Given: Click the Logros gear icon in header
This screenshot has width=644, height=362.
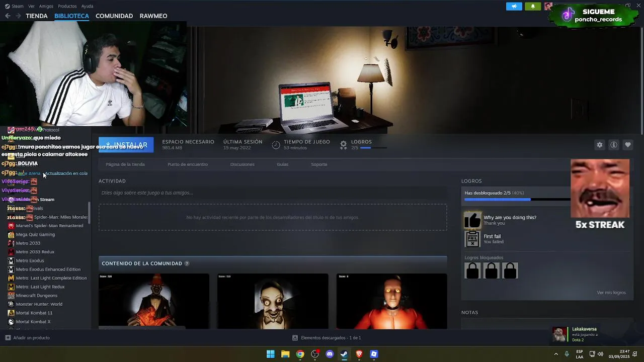Looking at the screenshot, I should pyautogui.click(x=344, y=145).
